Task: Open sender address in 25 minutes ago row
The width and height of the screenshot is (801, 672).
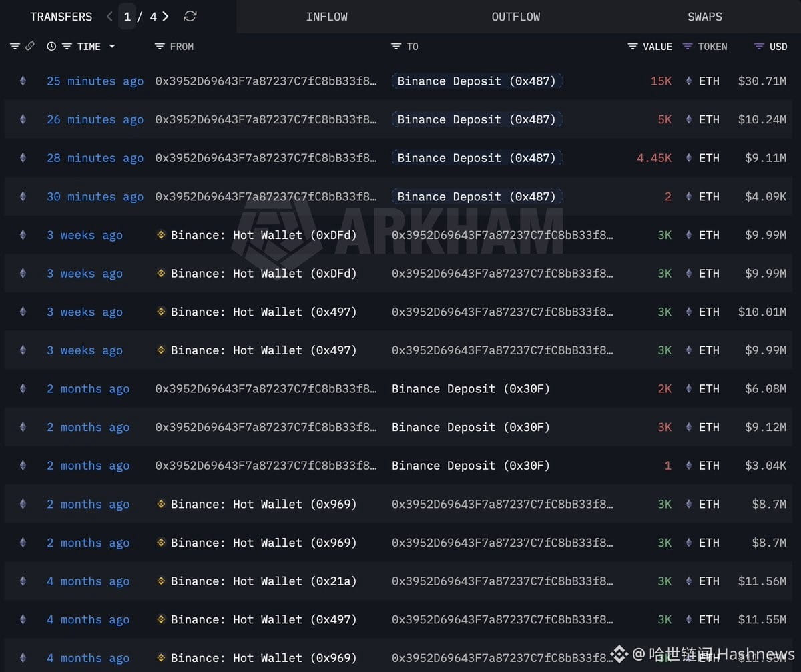Action: (x=266, y=81)
